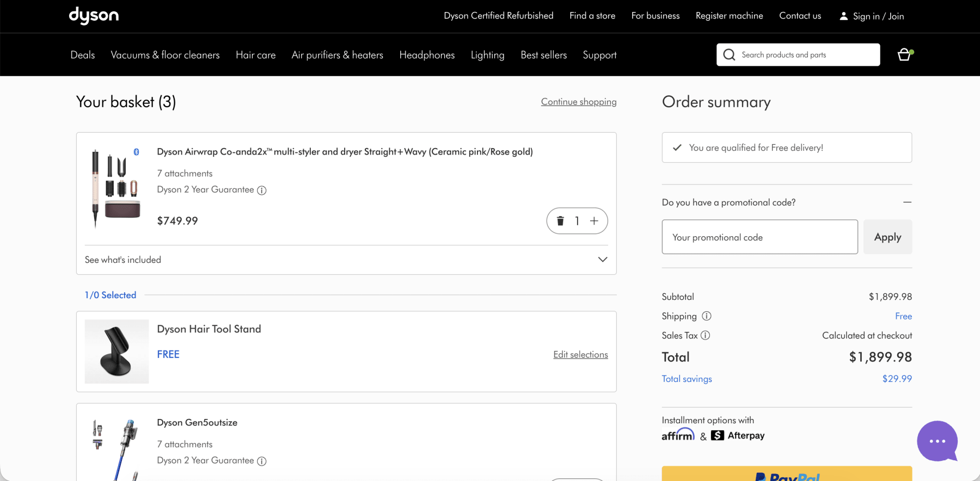Open the Deals menu

83,55
